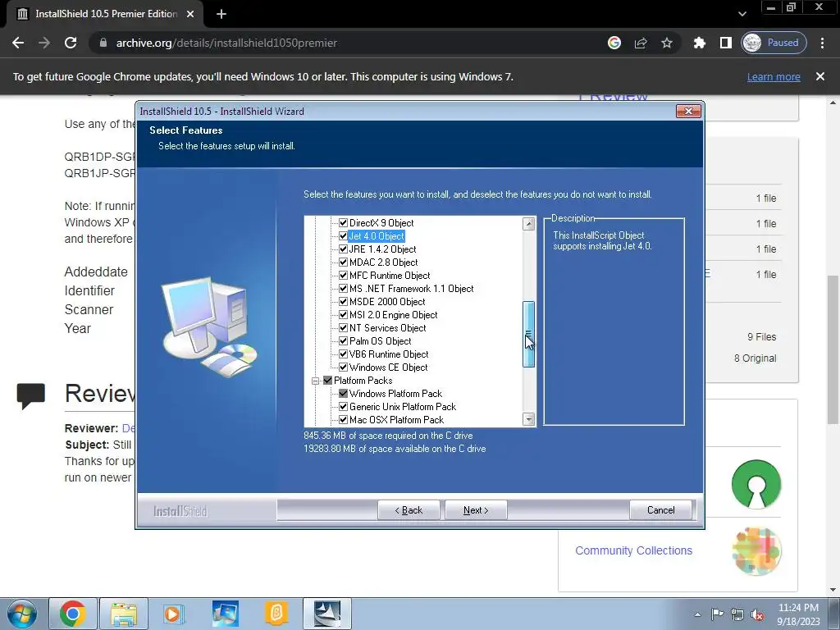Click the Community Collections colorful thumbnail
Image resolution: width=840 pixels, height=630 pixels.
pyautogui.click(x=756, y=550)
